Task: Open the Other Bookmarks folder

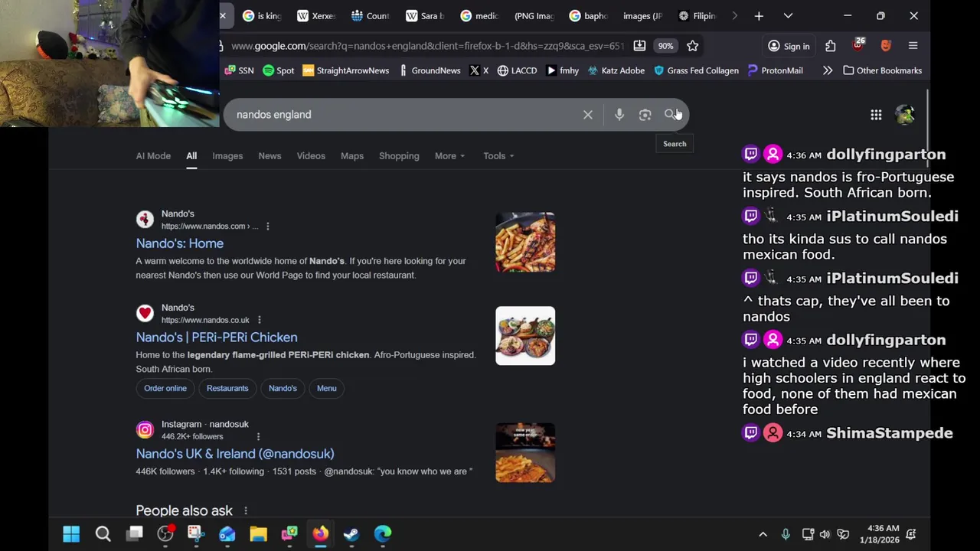Action: [882, 70]
